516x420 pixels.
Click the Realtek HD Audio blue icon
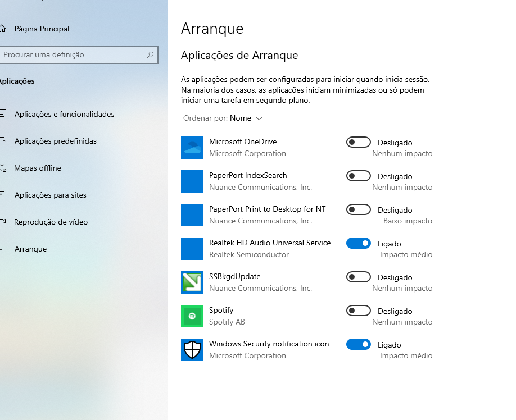[x=192, y=249]
